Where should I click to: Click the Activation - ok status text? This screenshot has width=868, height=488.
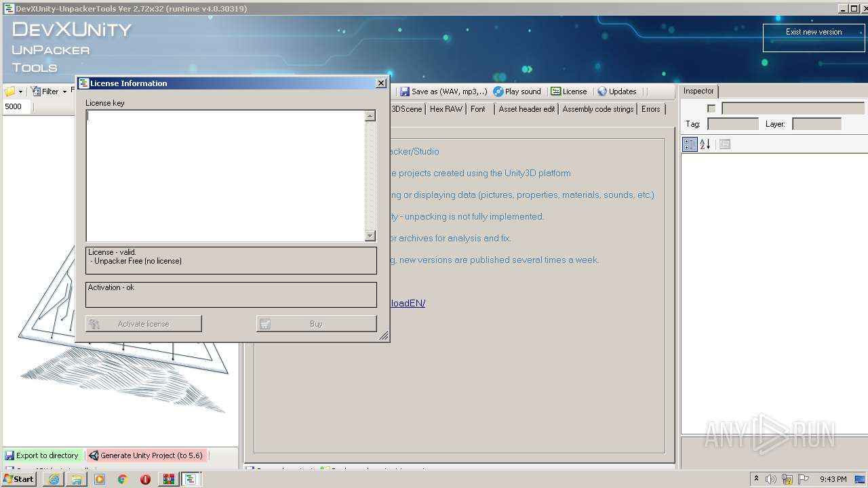coord(111,287)
